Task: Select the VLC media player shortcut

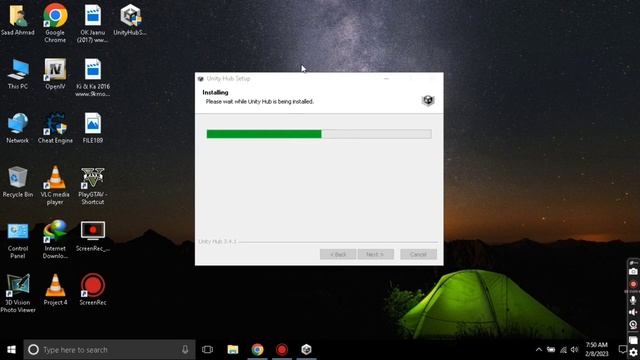Action: 55,185
